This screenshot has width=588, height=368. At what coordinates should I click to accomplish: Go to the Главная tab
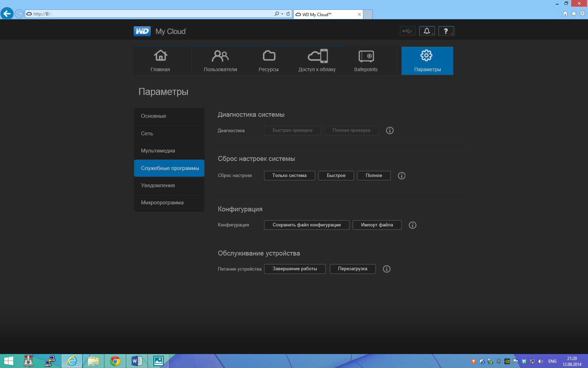point(160,61)
